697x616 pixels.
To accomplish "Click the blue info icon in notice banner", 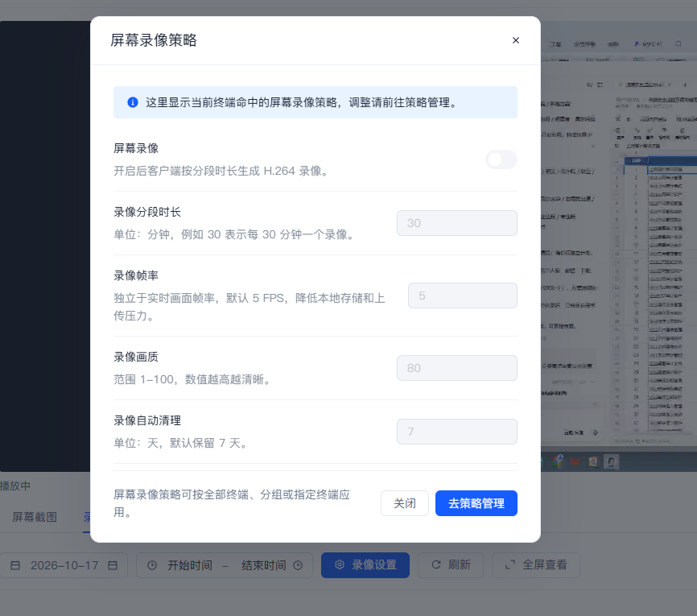I will 133,102.
